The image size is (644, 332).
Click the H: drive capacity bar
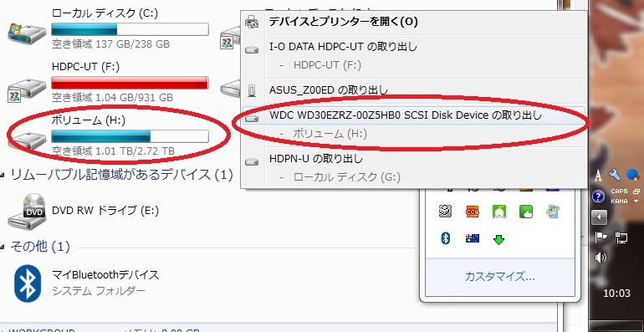pos(130,136)
